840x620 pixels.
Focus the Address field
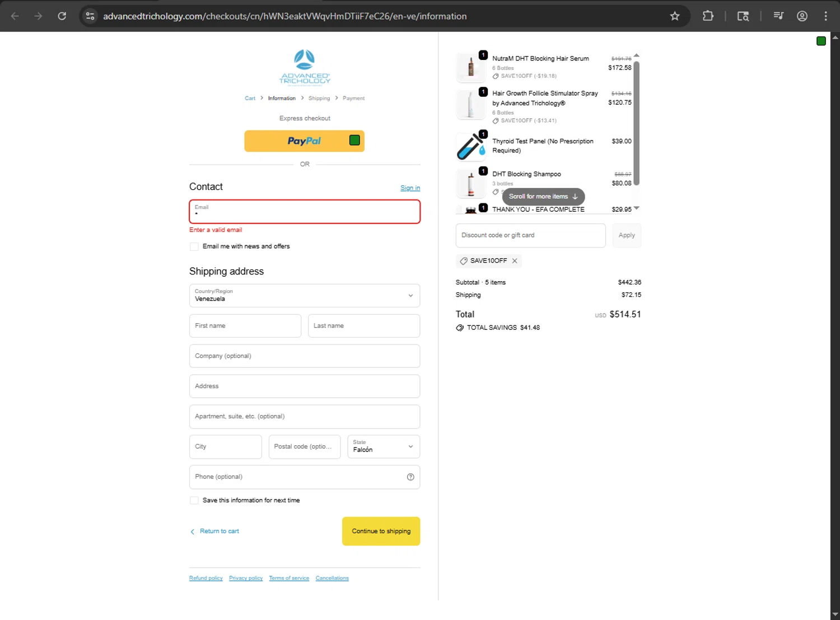(x=305, y=386)
